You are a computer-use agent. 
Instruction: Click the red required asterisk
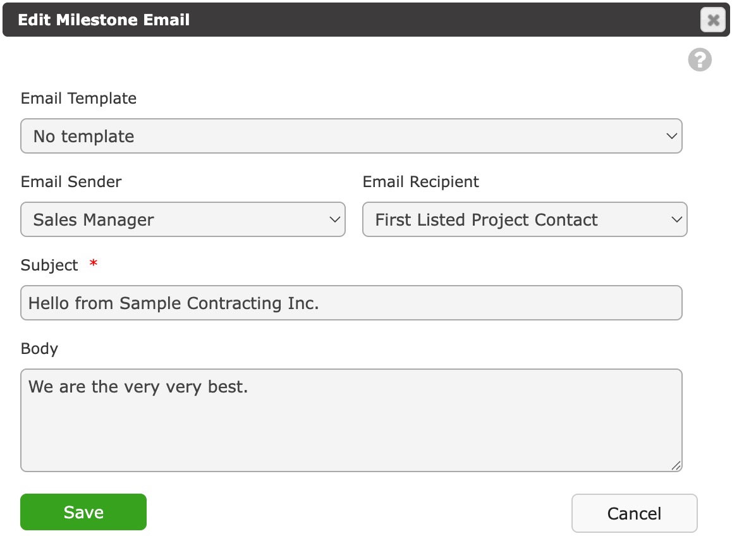coord(94,263)
